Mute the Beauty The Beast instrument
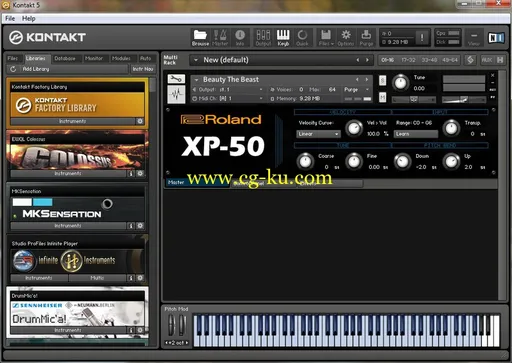The width and height of the screenshot is (512, 363). pyautogui.click(x=383, y=97)
